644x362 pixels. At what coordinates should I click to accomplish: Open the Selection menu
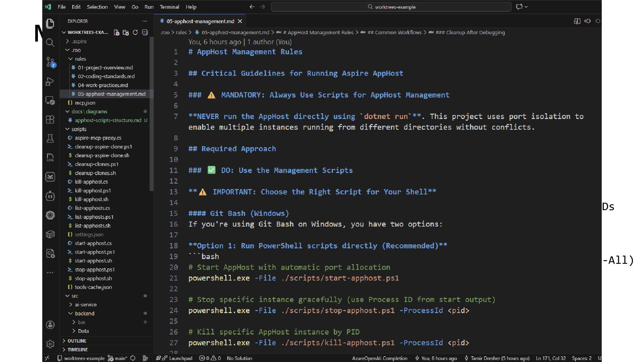(97, 7)
